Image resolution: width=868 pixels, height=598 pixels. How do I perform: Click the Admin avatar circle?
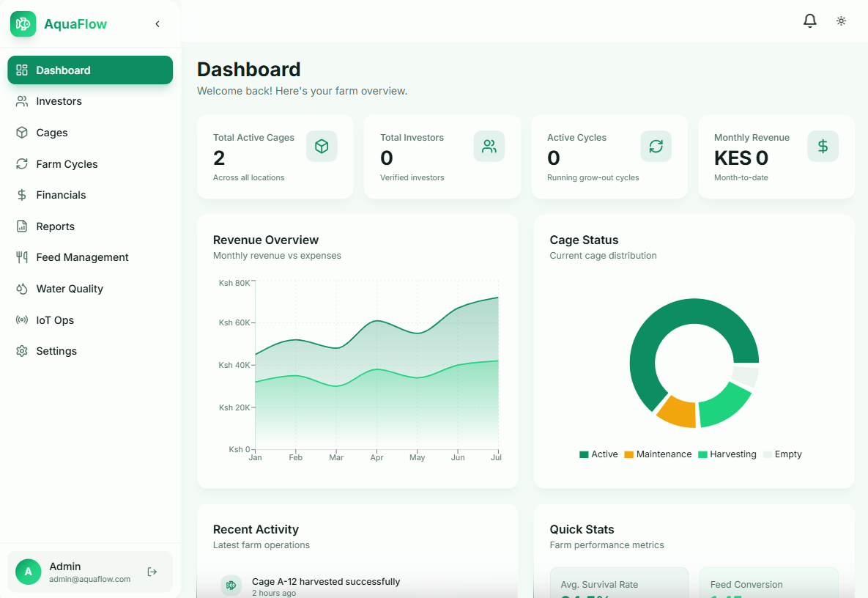pyautogui.click(x=29, y=572)
